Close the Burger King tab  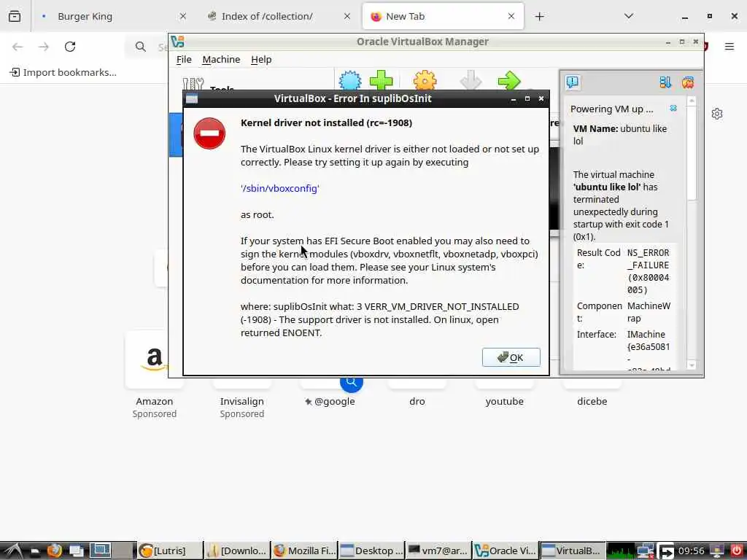coord(183,16)
